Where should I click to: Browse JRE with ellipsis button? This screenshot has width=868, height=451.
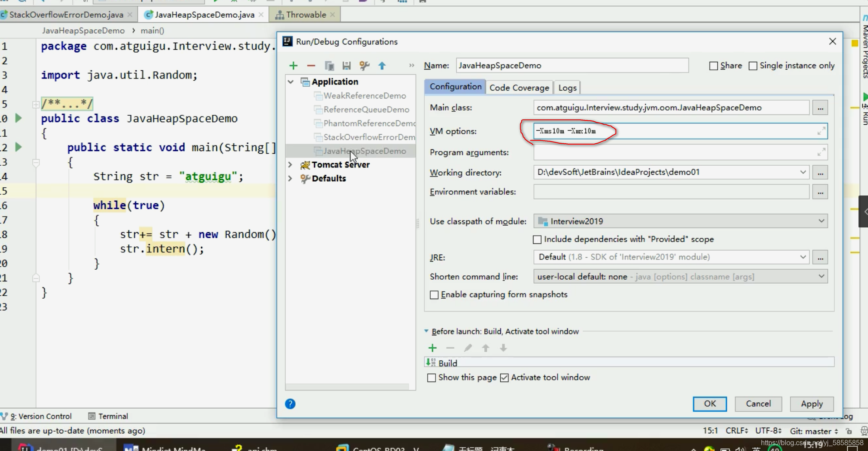820,257
